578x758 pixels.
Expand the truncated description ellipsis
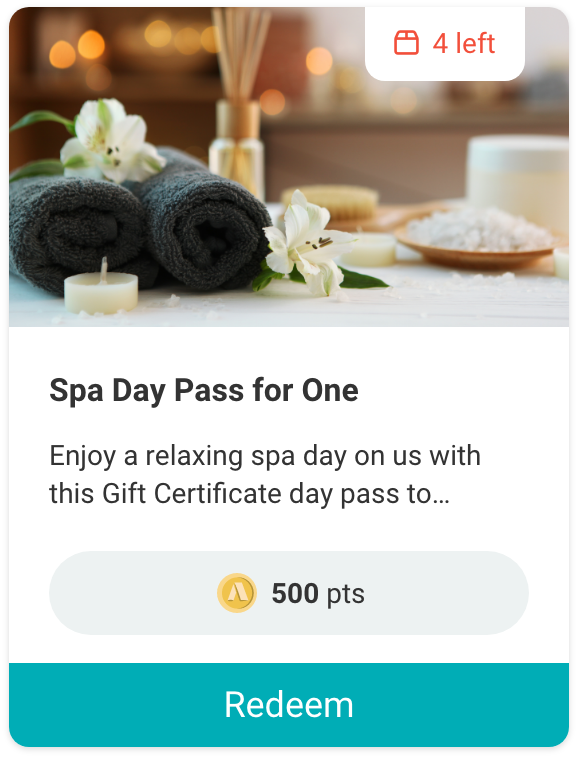tap(441, 494)
